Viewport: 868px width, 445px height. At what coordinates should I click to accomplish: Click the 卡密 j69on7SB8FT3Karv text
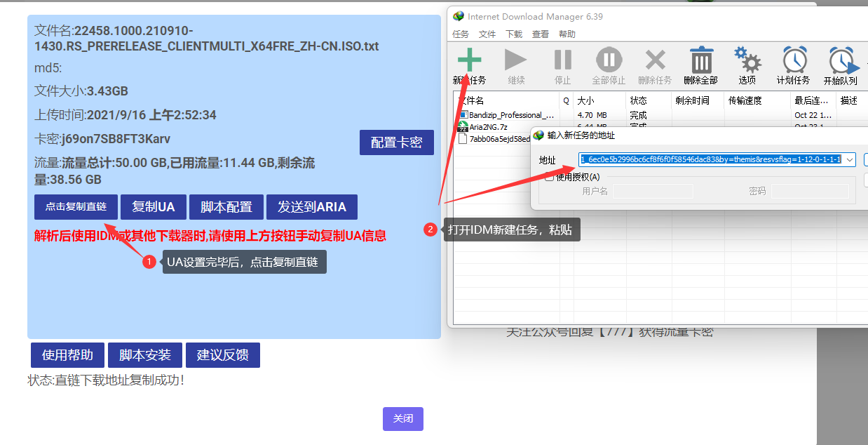click(x=102, y=139)
